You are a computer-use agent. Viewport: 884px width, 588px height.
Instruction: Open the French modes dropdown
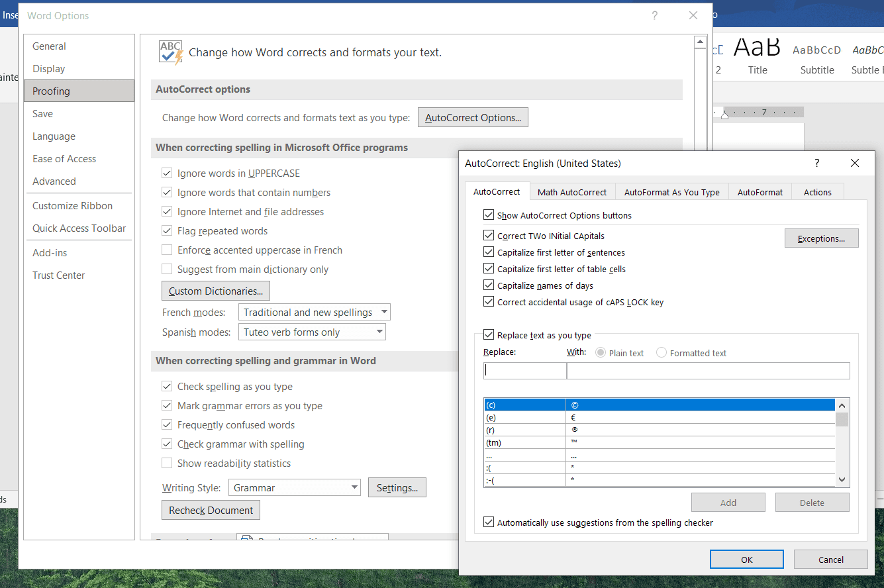coord(314,313)
